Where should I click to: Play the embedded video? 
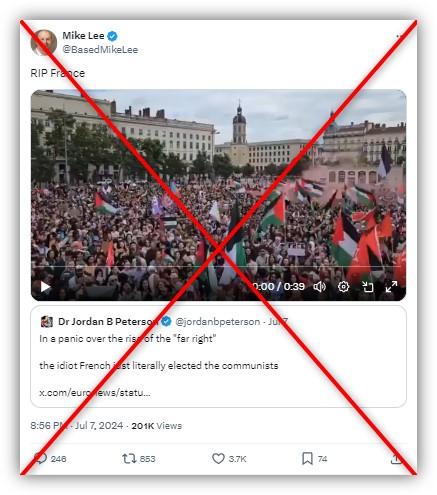[45, 287]
